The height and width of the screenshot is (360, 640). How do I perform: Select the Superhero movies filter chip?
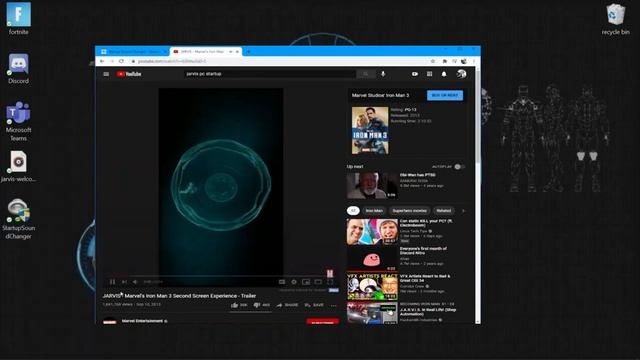tap(409, 211)
